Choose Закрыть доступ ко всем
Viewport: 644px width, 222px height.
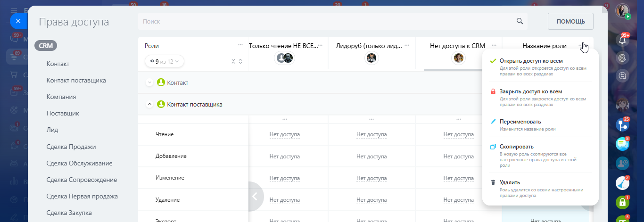click(540, 97)
